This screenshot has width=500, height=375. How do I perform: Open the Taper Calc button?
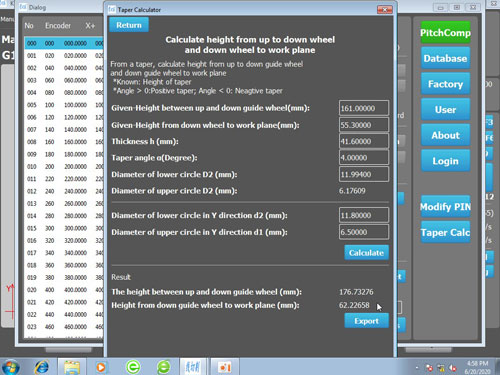pos(445,232)
